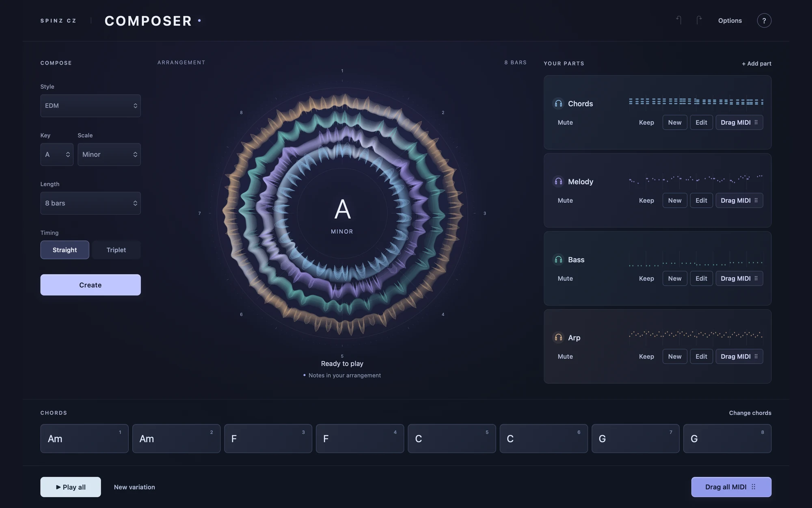This screenshot has height=508, width=812.
Task: Open the Style dropdown showing EDM
Action: click(x=91, y=106)
